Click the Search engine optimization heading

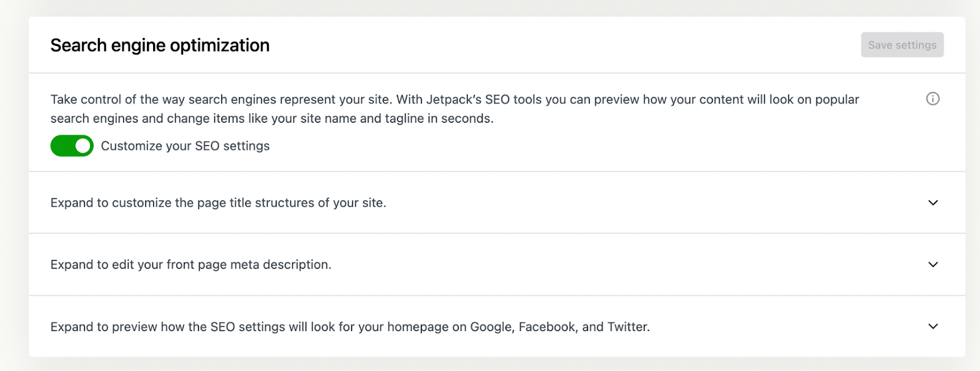coord(159,44)
